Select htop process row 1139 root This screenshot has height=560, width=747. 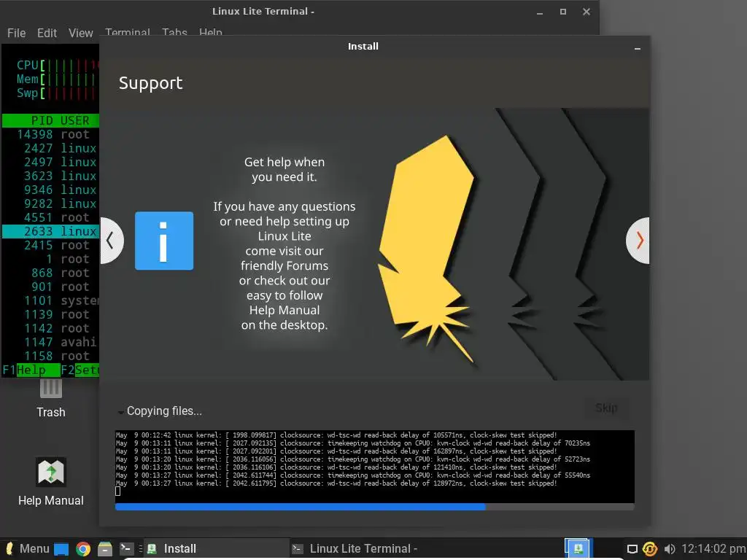click(x=50, y=314)
